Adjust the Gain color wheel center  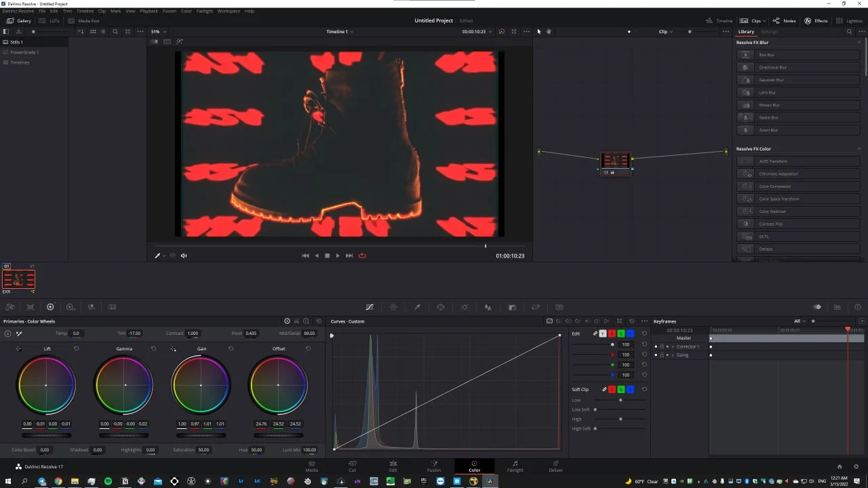coord(201,385)
